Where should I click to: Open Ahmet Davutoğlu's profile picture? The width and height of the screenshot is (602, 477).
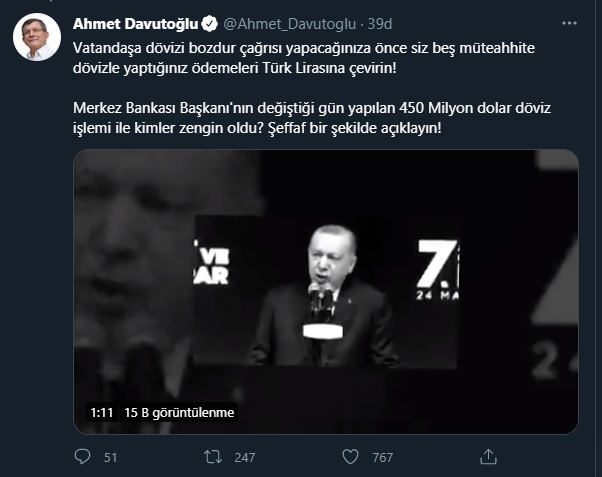coord(37,37)
